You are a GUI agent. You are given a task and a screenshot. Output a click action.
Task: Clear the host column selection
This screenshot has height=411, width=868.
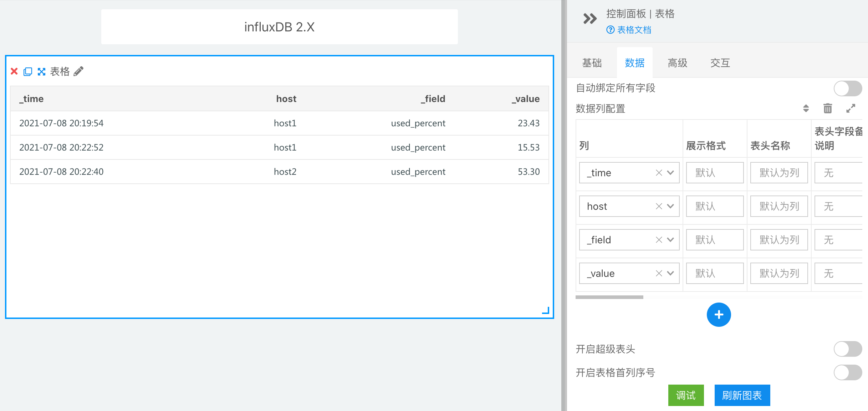coord(659,206)
